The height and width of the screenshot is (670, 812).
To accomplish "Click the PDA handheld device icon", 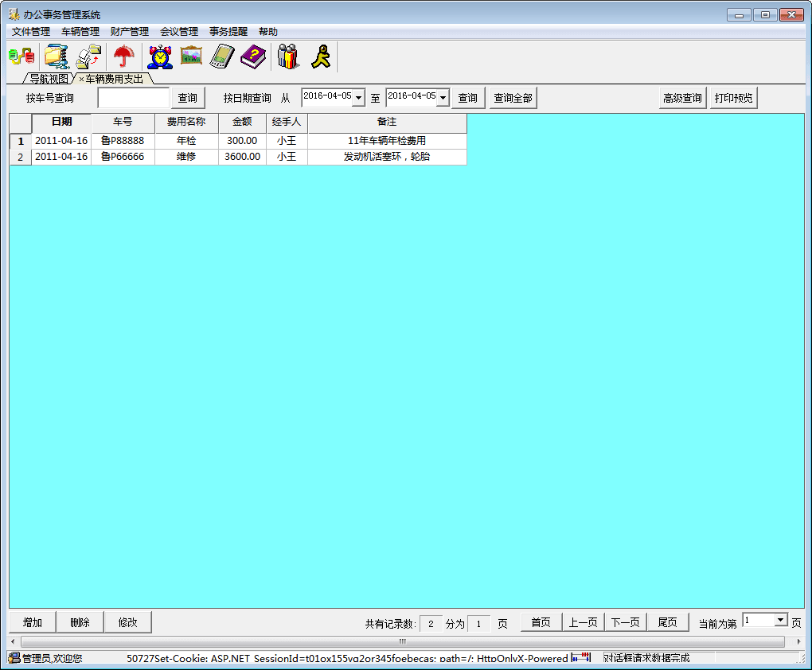I will (222, 56).
